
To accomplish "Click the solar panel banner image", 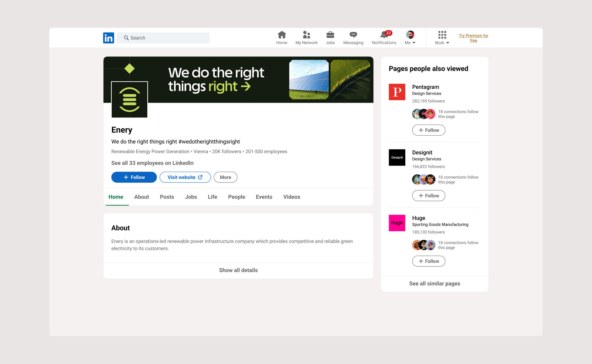I will click(309, 80).
